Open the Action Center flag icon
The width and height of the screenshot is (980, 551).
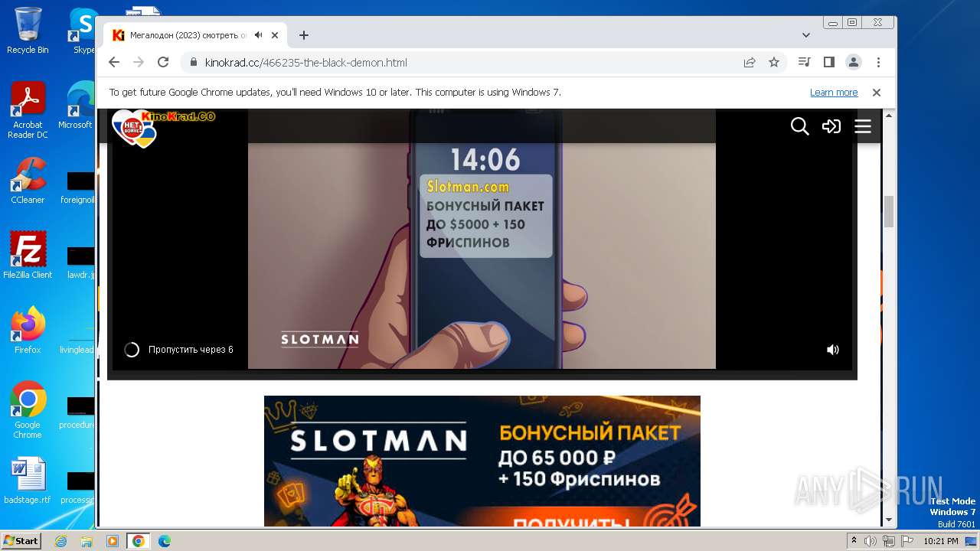click(x=907, y=541)
